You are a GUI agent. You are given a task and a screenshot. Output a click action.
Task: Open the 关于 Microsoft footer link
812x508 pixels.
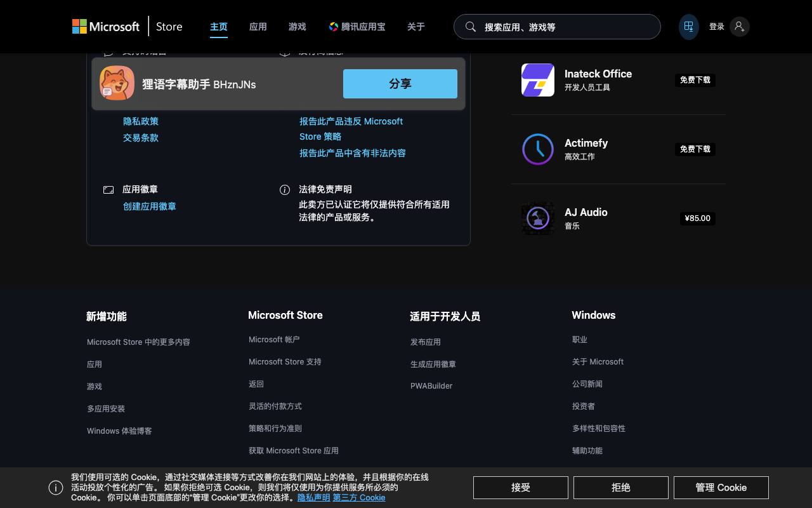tap(598, 362)
